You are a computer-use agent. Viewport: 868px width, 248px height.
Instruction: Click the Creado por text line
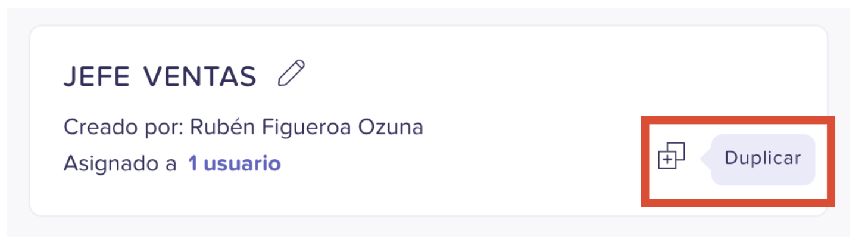coord(243,127)
